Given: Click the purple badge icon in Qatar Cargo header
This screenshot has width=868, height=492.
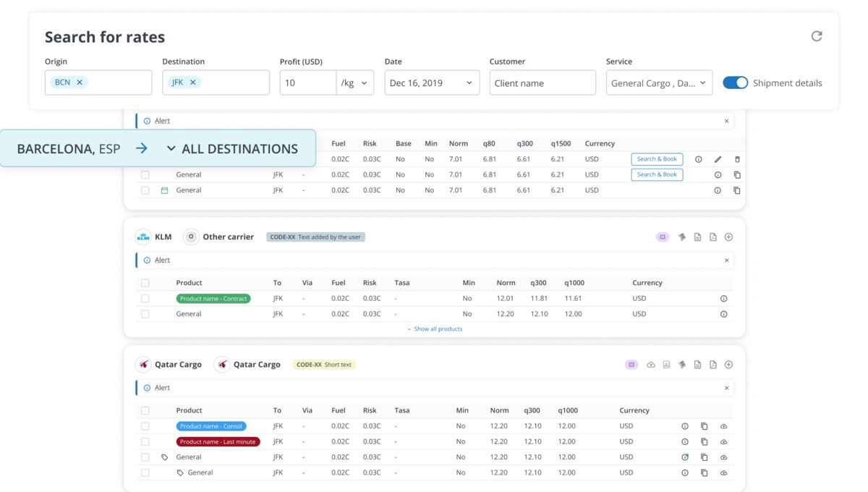Looking at the screenshot, I should [x=631, y=365].
